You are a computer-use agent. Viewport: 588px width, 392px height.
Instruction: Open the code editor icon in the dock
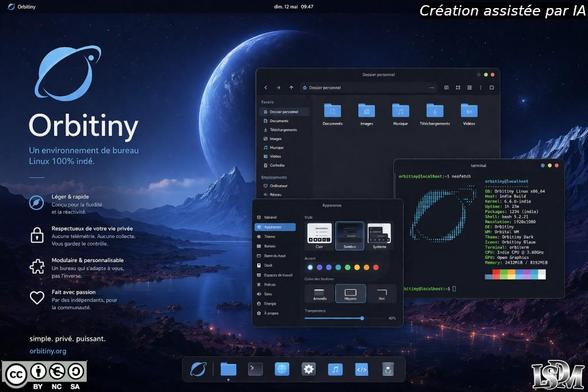click(362, 369)
